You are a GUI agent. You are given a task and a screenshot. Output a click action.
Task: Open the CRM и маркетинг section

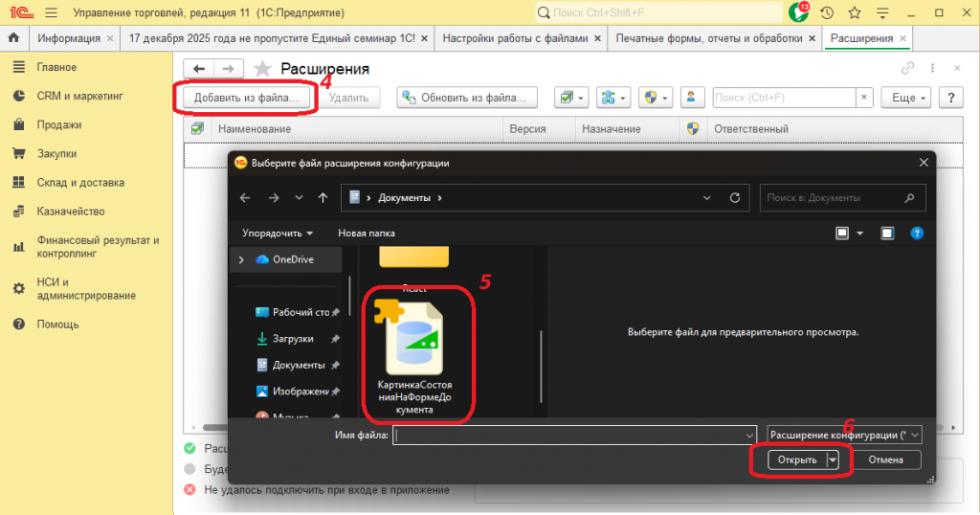click(x=79, y=96)
